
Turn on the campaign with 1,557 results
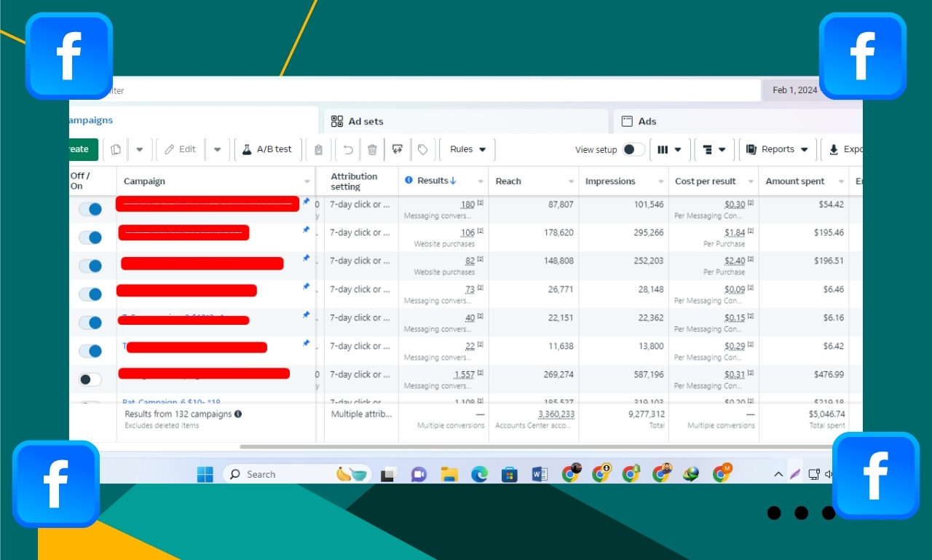coord(90,379)
